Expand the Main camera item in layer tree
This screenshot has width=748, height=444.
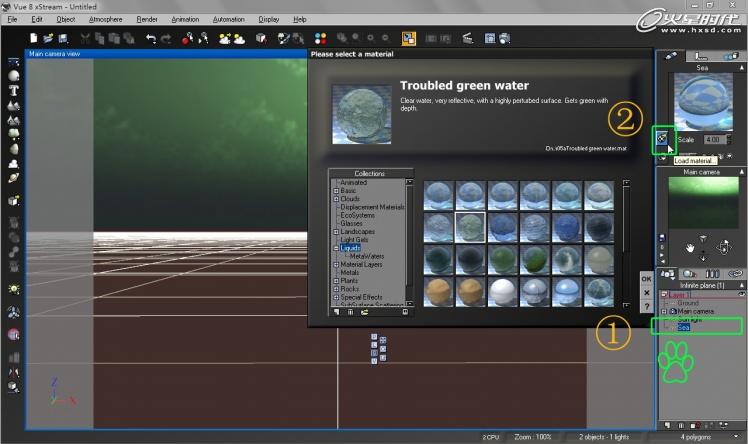[x=665, y=311]
